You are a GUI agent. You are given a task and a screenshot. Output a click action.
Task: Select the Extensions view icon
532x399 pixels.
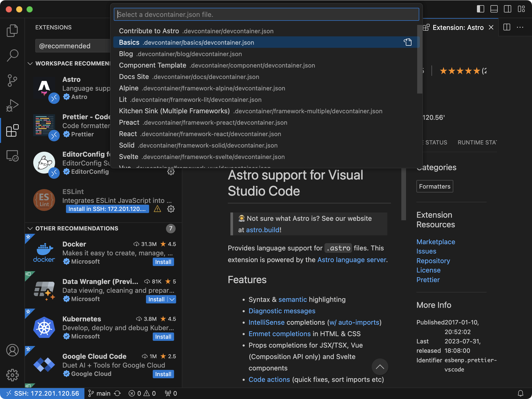click(12, 130)
